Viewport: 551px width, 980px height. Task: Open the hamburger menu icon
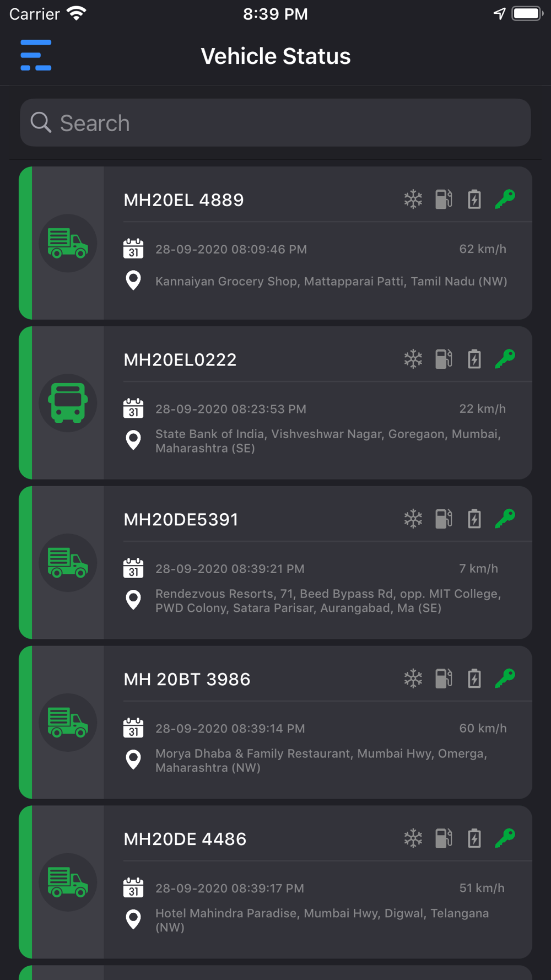(x=36, y=55)
